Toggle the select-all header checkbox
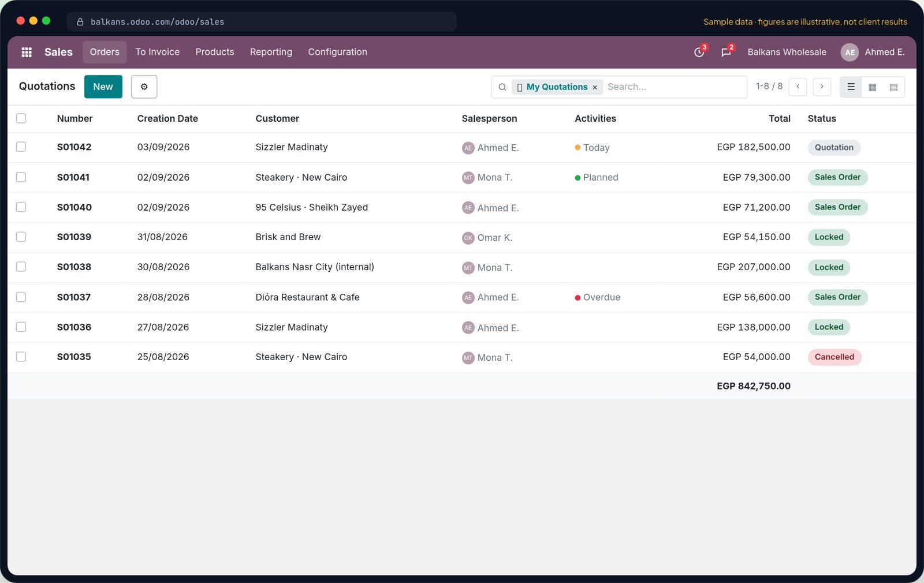This screenshot has width=924, height=583. pyautogui.click(x=21, y=118)
